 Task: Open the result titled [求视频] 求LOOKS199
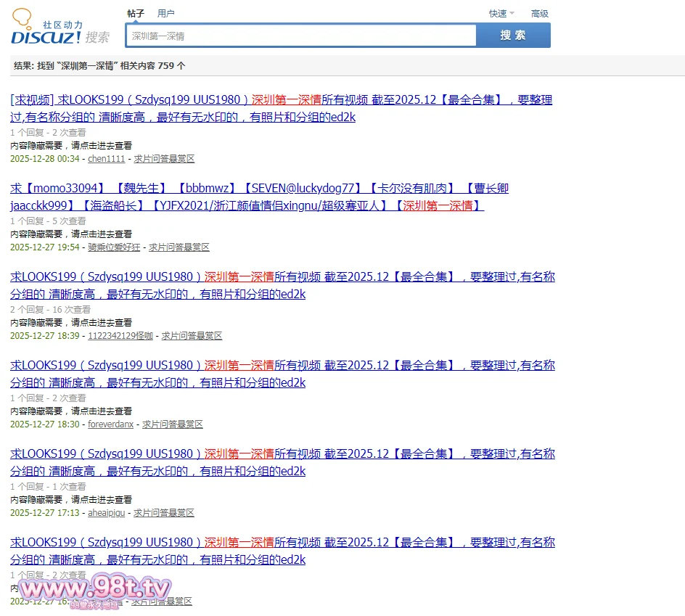282,100
